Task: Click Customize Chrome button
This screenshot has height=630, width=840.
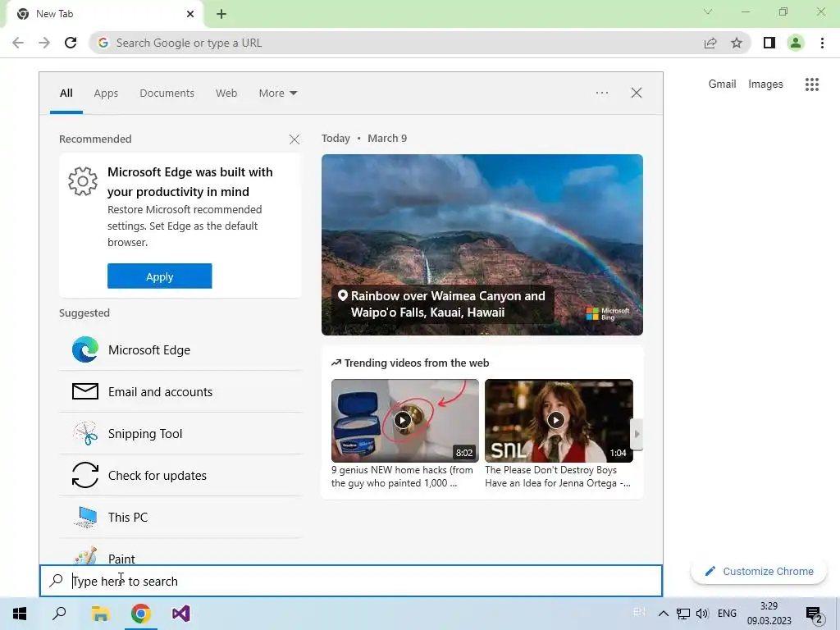Action: pyautogui.click(x=759, y=572)
